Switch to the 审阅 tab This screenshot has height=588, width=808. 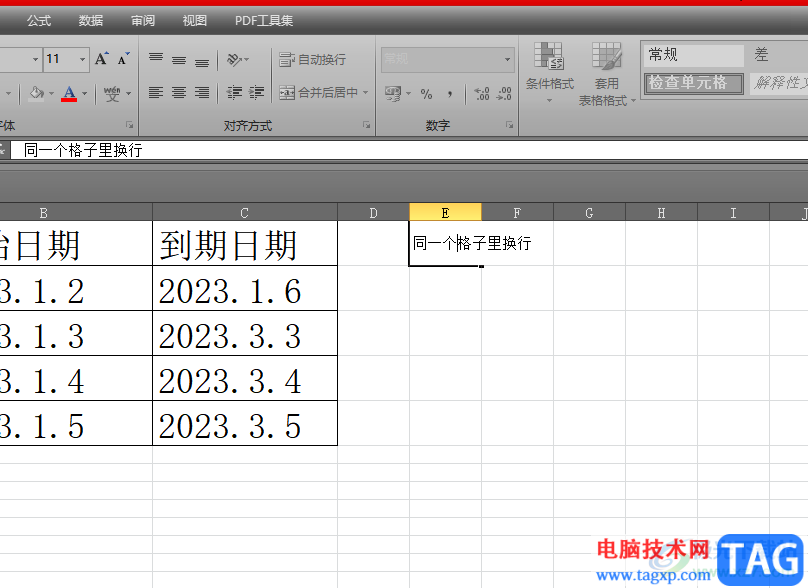[x=143, y=21]
